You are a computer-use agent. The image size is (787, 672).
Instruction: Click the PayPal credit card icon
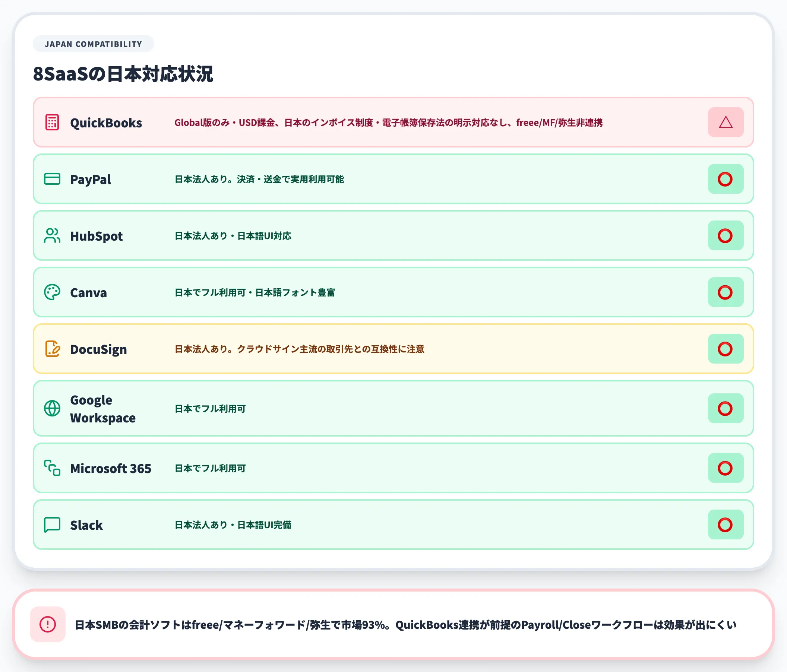click(x=52, y=179)
